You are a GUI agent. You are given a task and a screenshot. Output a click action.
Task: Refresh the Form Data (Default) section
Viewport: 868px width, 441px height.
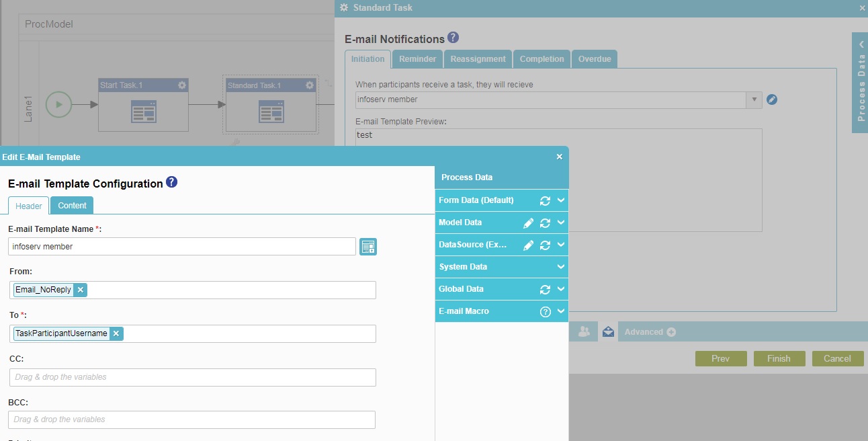(x=545, y=201)
